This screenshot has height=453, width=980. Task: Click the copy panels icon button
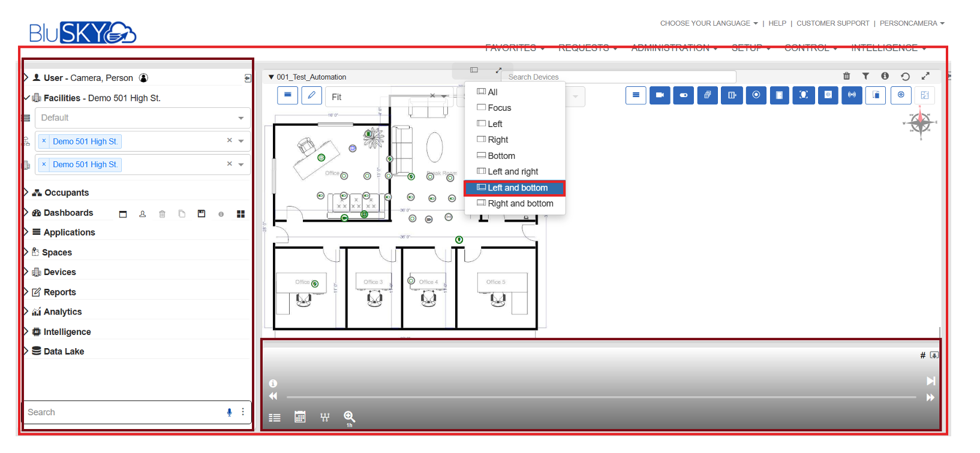point(876,95)
